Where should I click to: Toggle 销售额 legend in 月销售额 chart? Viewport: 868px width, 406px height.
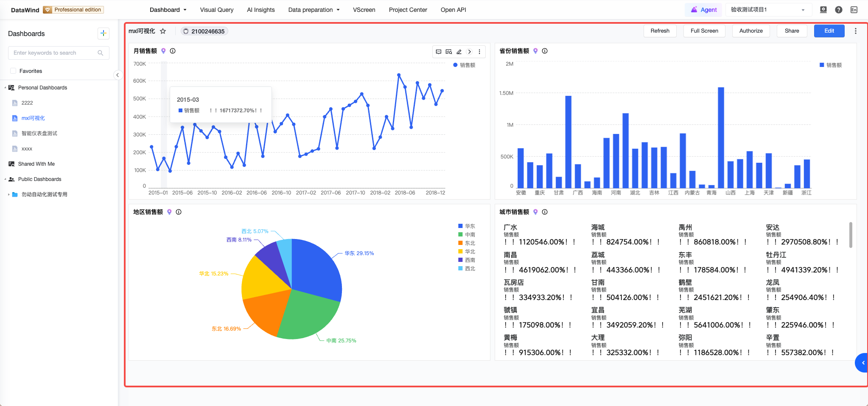pyautogui.click(x=464, y=65)
